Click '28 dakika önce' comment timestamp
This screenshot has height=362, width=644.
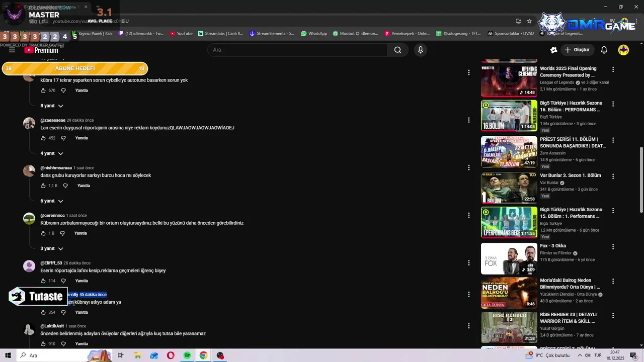click(77, 263)
